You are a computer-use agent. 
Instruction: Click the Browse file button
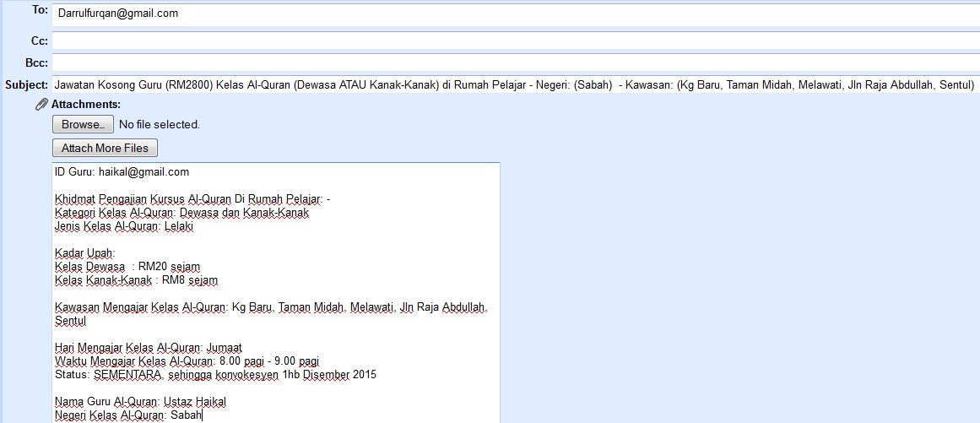point(83,124)
